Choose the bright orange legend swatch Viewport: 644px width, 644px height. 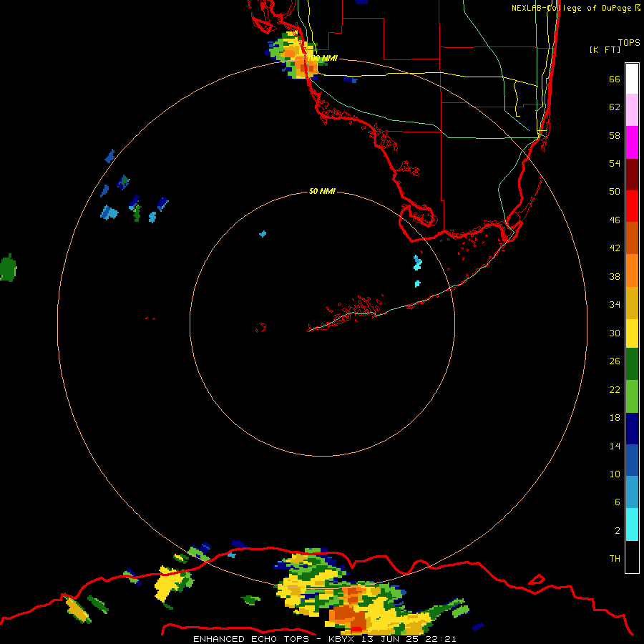pyautogui.click(x=632, y=270)
